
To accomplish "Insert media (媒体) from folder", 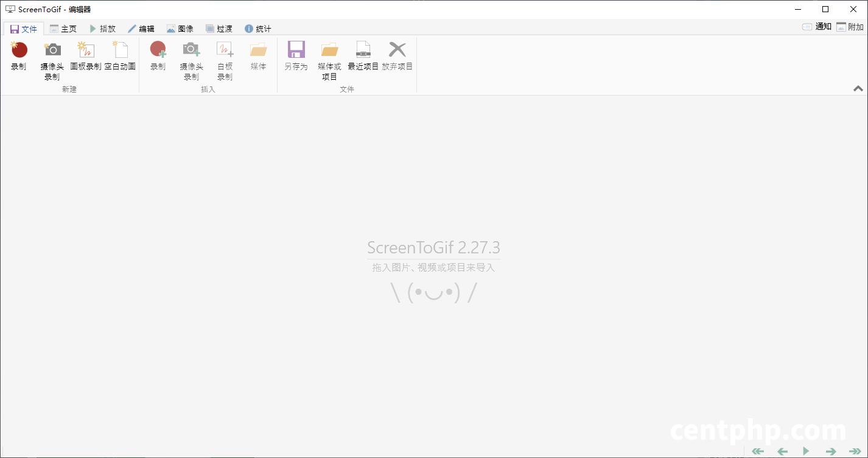I will (259, 57).
